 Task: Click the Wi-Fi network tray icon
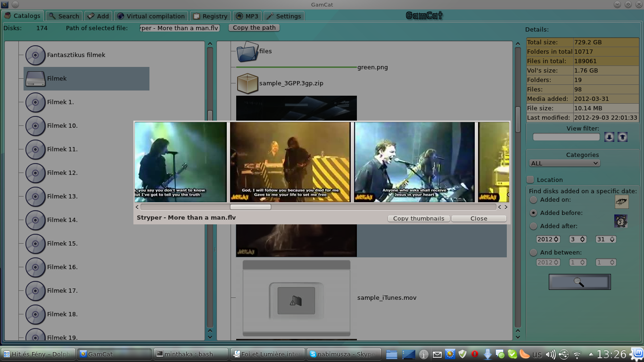577,354
